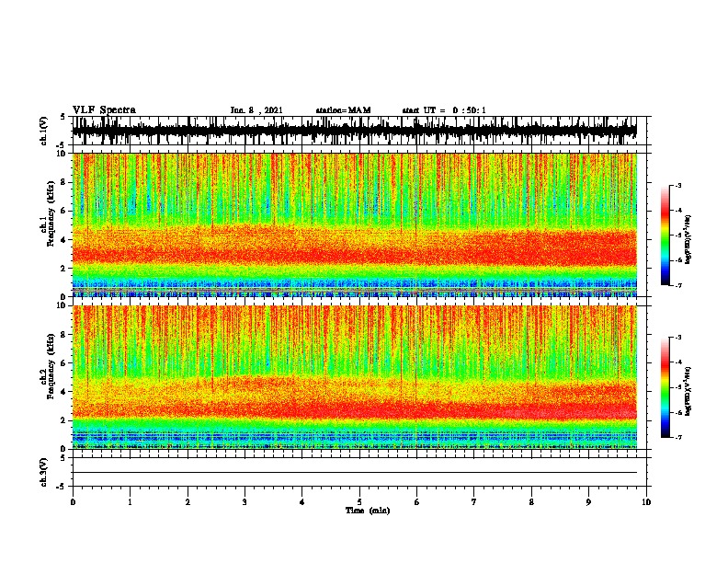
Task: Click the "5" tick on ch.1(V) axis
Action: pyautogui.click(x=63, y=117)
